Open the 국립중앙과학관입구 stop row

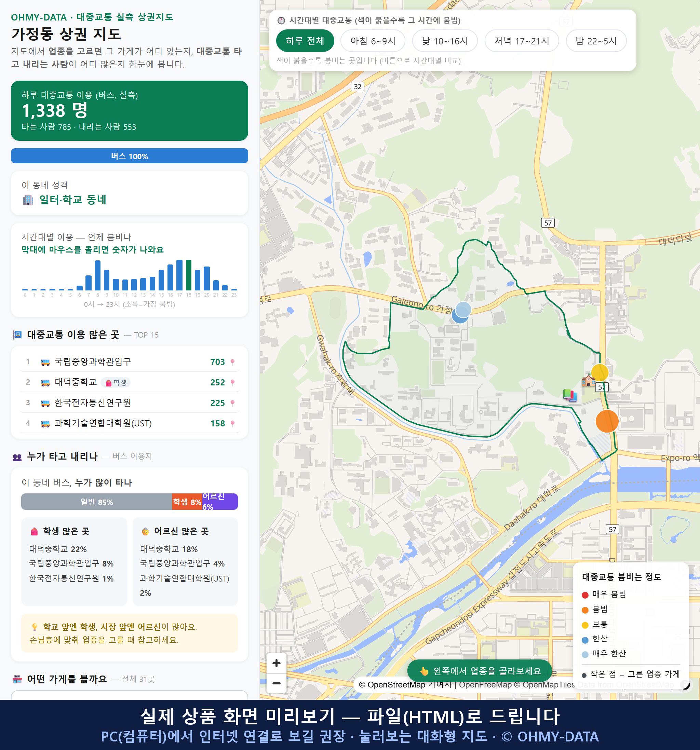tap(130, 362)
